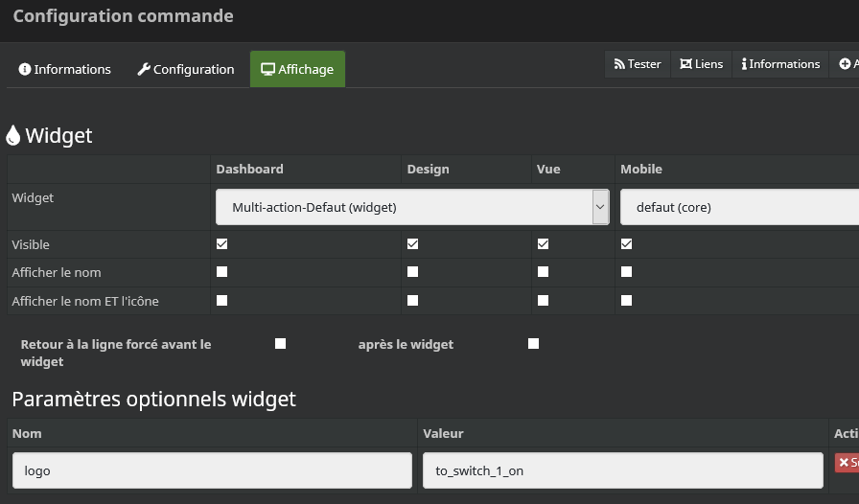Enable Afficher le nom for Dashboard
The width and height of the screenshot is (859, 504).
point(222,272)
